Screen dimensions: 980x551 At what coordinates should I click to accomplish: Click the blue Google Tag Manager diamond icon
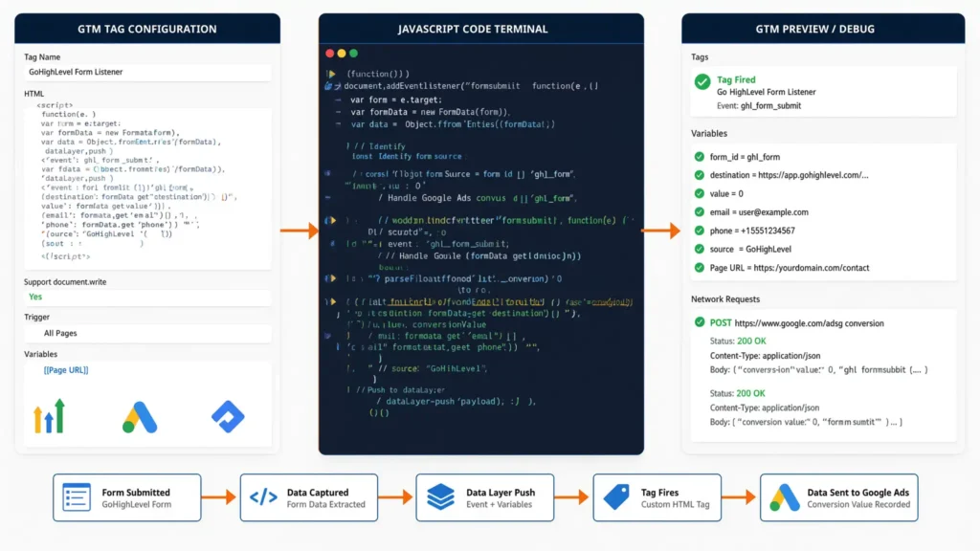tap(228, 417)
